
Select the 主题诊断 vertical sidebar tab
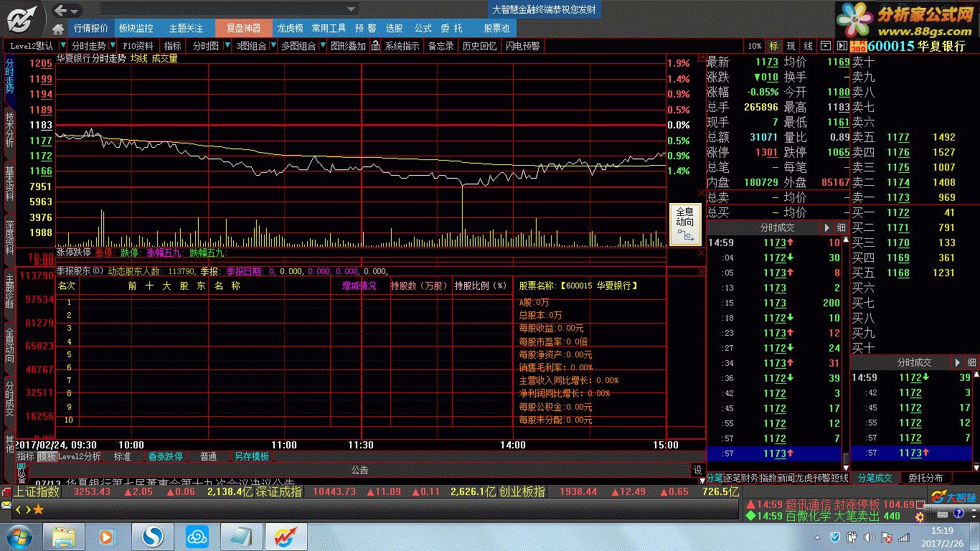click(9, 291)
